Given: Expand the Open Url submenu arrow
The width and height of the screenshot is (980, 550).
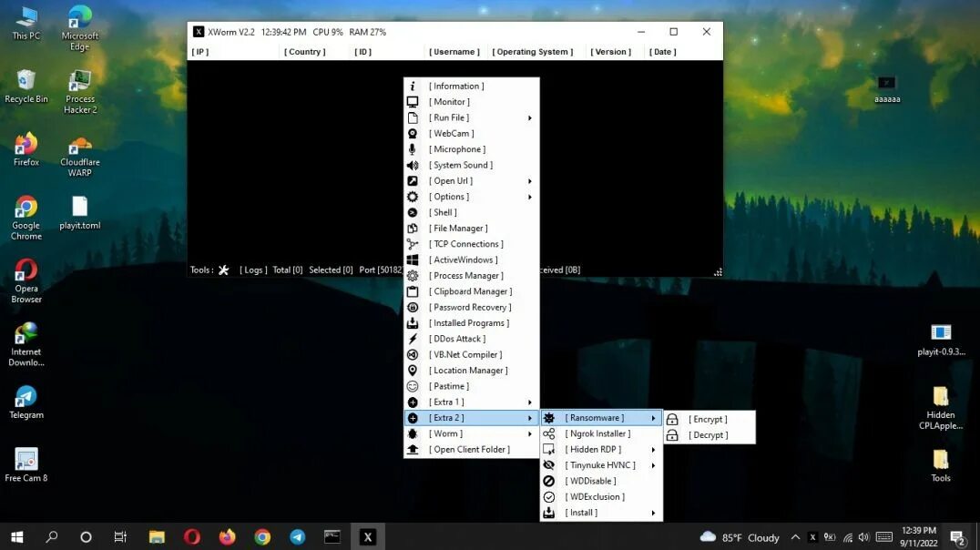Looking at the screenshot, I should (529, 181).
